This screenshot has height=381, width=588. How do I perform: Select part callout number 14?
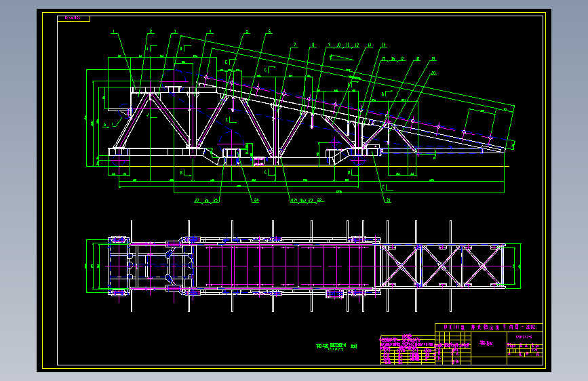pos(384,45)
